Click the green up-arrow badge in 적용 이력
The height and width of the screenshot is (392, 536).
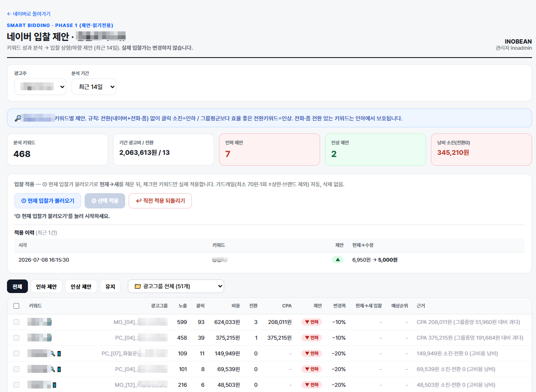[338, 260]
